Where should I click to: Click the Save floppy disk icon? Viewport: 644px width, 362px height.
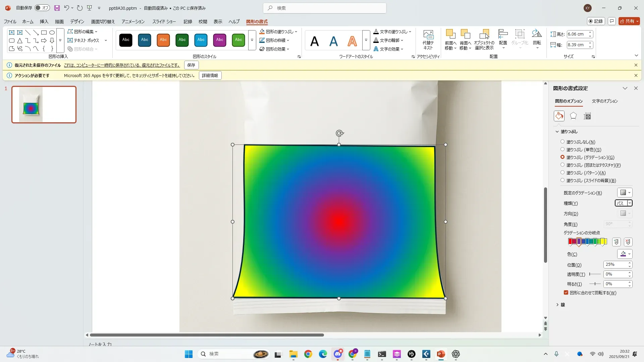pyautogui.click(x=57, y=8)
